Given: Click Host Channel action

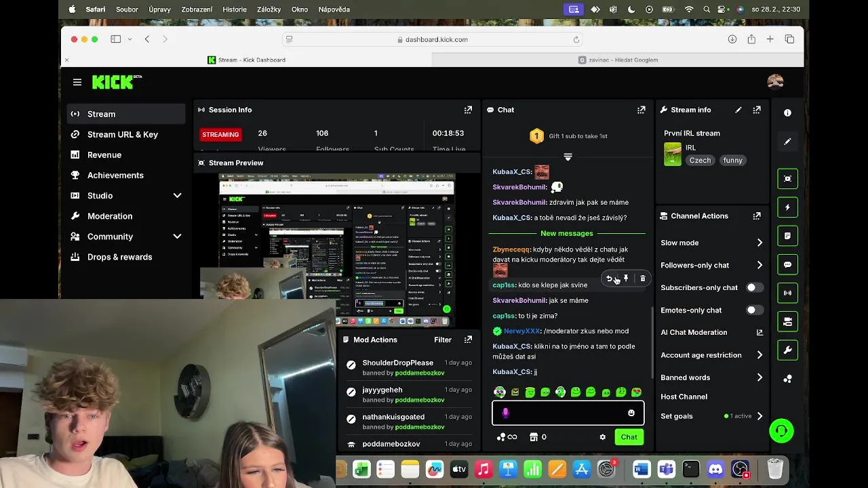Looking at the screenshot, I should click(684, 396).
